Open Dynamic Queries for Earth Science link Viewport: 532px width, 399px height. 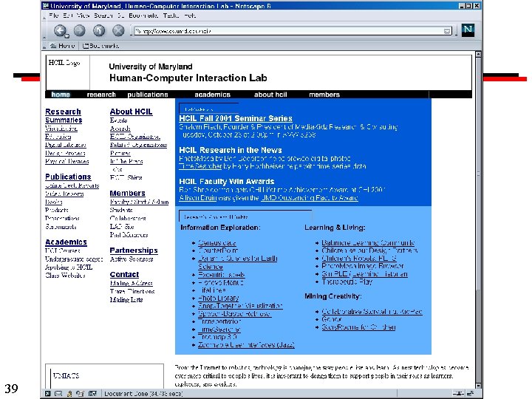237,262
